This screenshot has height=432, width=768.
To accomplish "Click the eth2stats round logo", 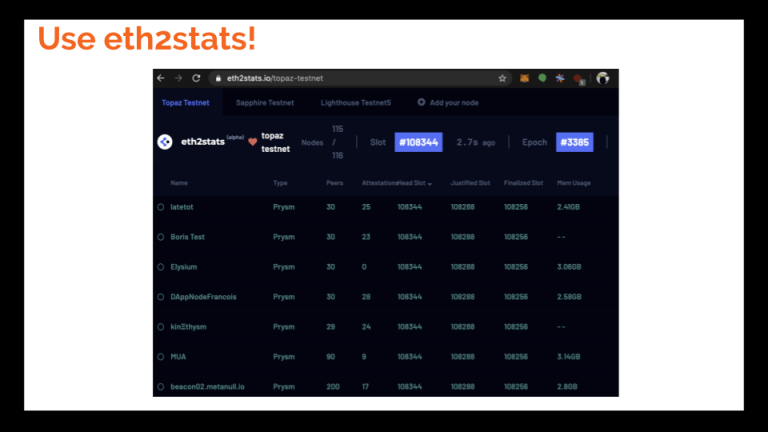I will (x=165, y=142).
